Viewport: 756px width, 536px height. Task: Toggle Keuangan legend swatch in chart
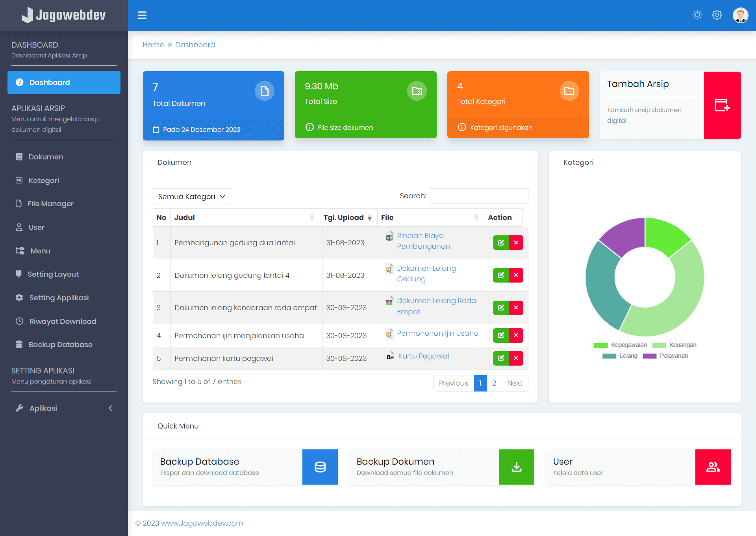pyautogui.click(x=659, y=345)
